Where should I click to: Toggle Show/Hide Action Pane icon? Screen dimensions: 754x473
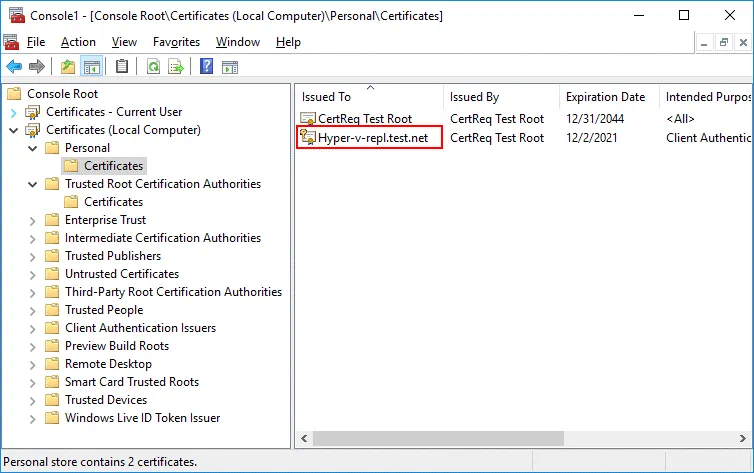[x=230, y=67]
